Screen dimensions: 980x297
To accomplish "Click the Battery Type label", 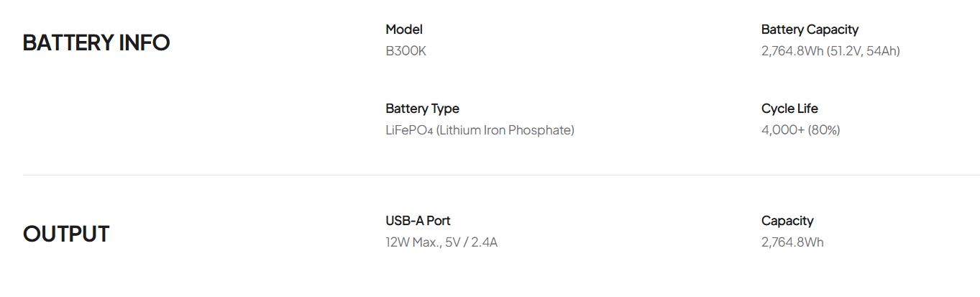I will click(x=422, y=109).
